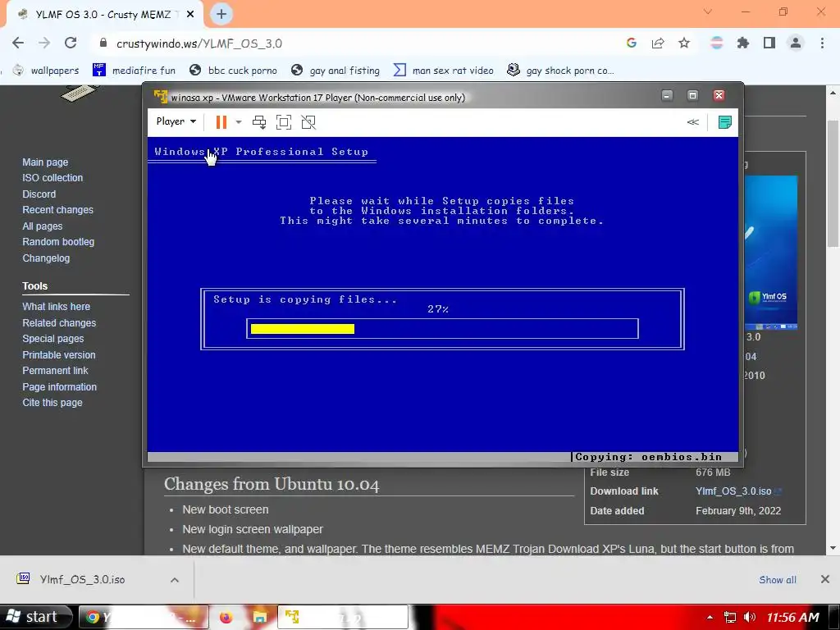Launch Firefox from taskbar
Viewport: 840px width, 630px height.
click(x=226, y=617)
